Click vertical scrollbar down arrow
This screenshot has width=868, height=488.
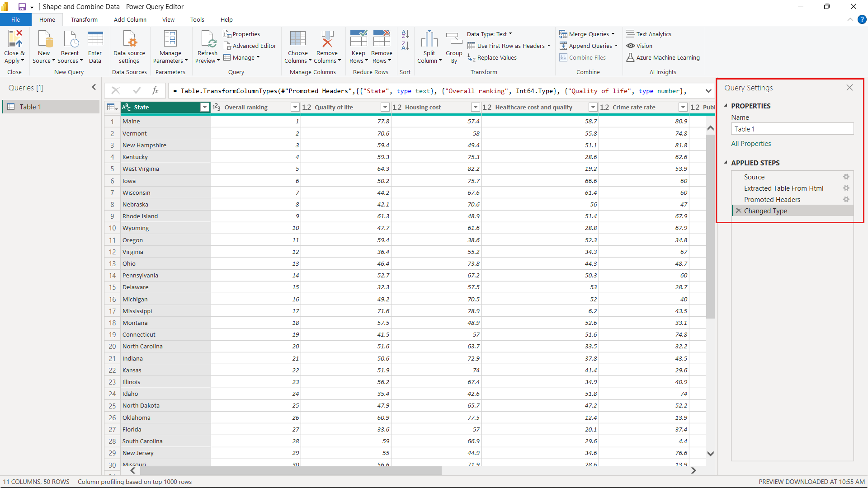(710, 454)
